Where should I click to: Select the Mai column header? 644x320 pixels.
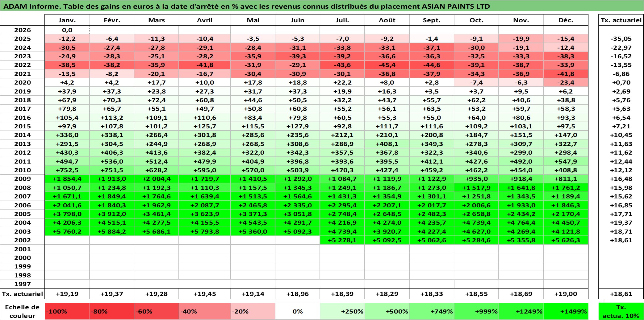click(253, 20)
